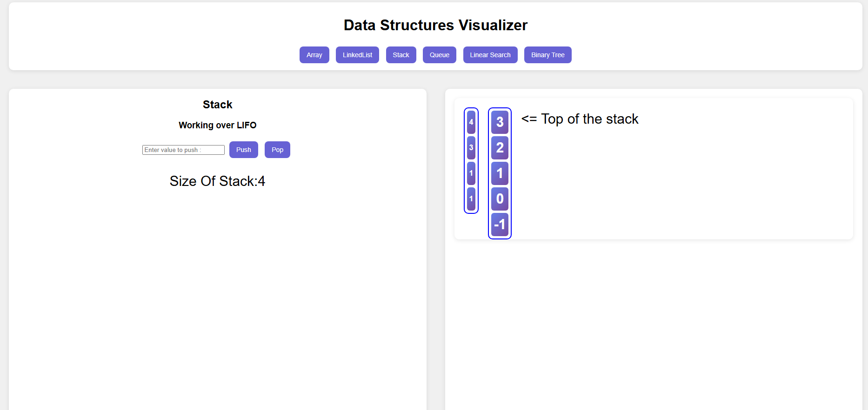The height and width of the screenshot is (410, 868).
Task: Click the 'Data Structures Visualizer' title
Action: tap(435, 25)
